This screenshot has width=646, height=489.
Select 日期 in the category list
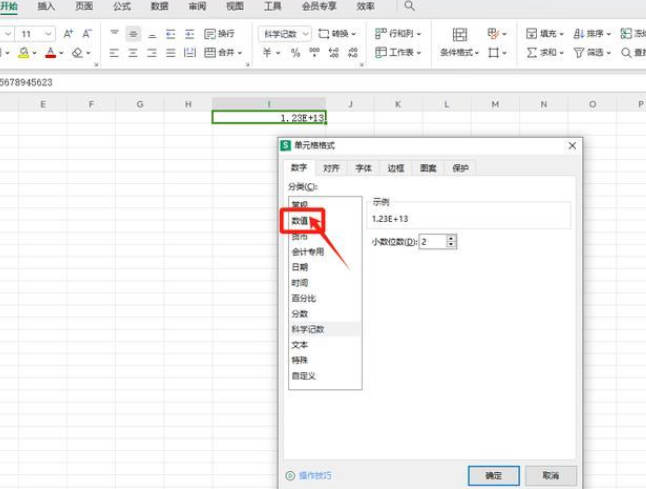[300, 267]
